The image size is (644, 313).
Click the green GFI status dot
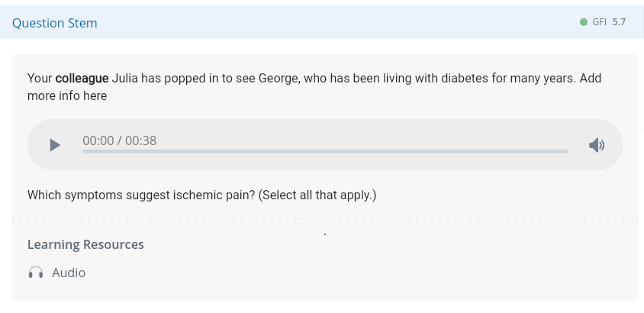584,22
